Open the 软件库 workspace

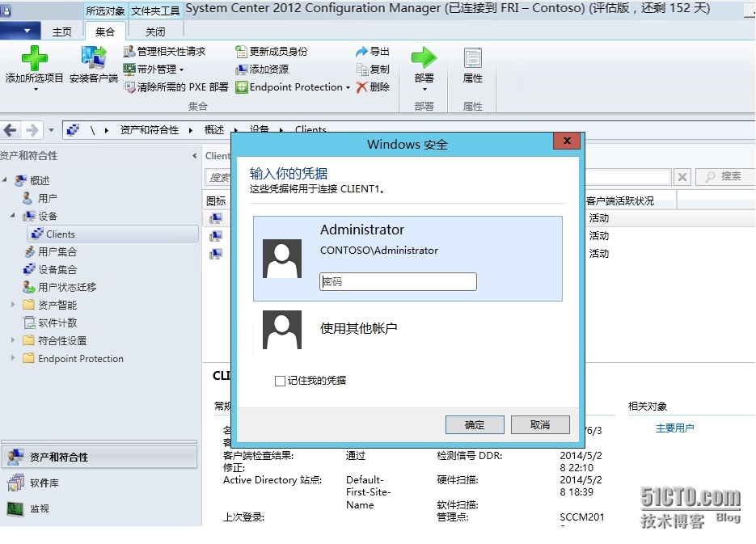click(x=44, y=483)
